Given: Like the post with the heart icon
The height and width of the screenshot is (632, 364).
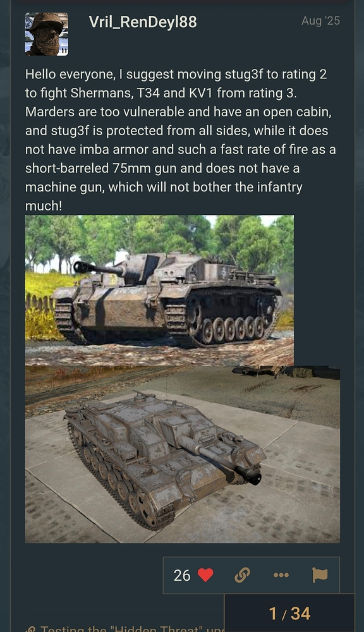Looking at the screenshot, I should [x=205, y=574].
